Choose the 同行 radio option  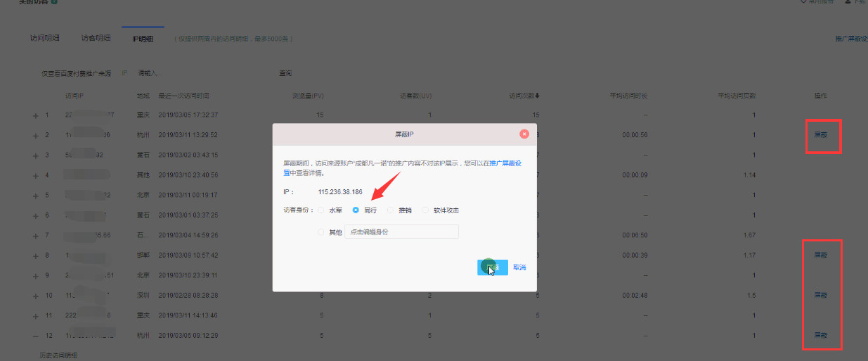point(356,210)
